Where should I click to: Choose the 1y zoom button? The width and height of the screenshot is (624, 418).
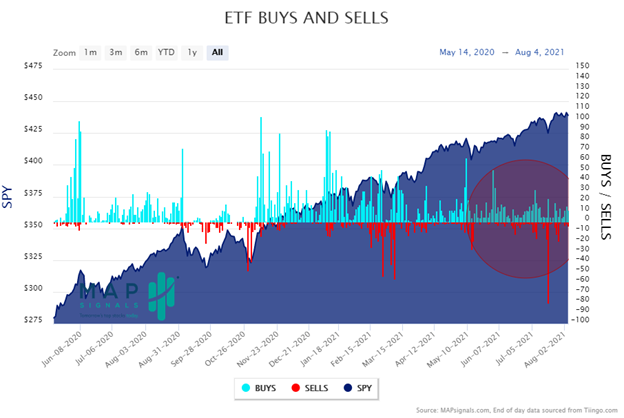pyautogui.click(x=192, y=53)
